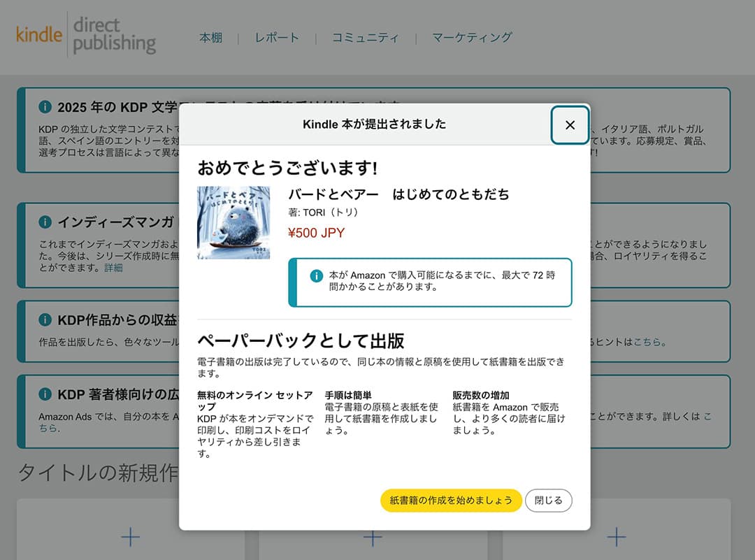Click dialog title Kindle 本が提出されました
The height and width of the screenshot is (560, 755).
click(374, 124)
